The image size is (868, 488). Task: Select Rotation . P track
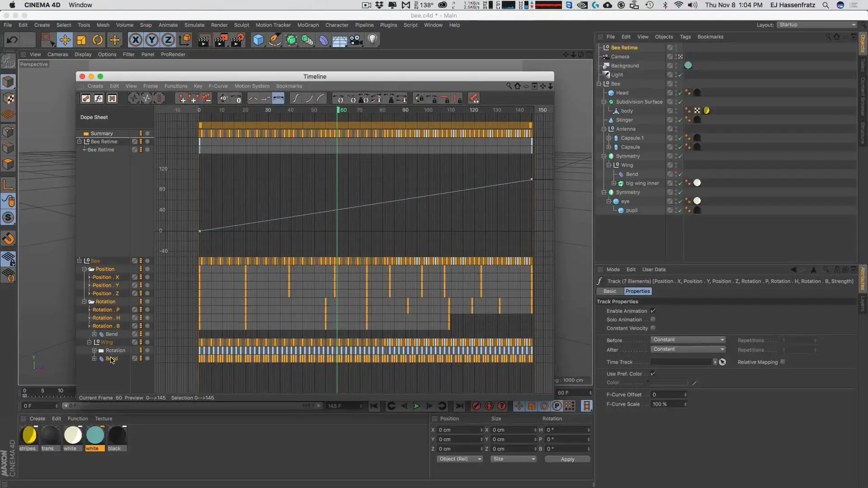click(106, 310)
